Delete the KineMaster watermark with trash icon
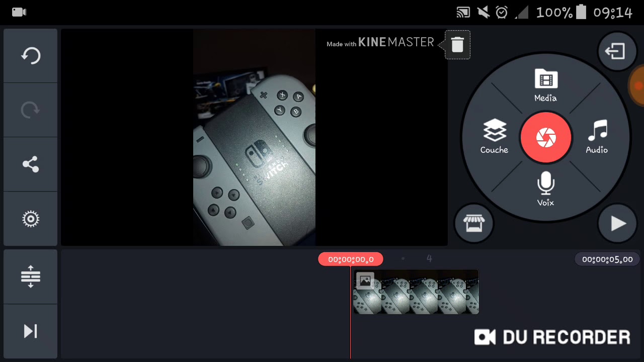Image resolution: width=644 pixels, height=362 pixels. 457,45
